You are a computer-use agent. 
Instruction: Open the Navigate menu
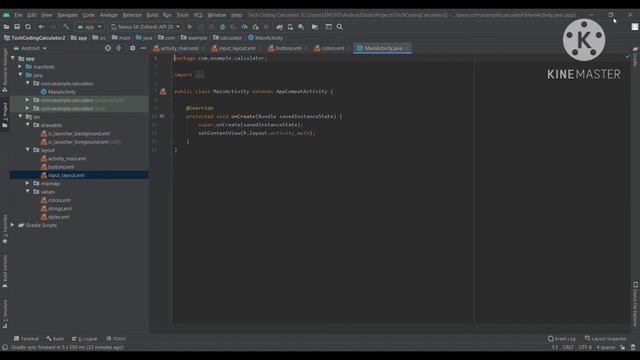(67, 15)
